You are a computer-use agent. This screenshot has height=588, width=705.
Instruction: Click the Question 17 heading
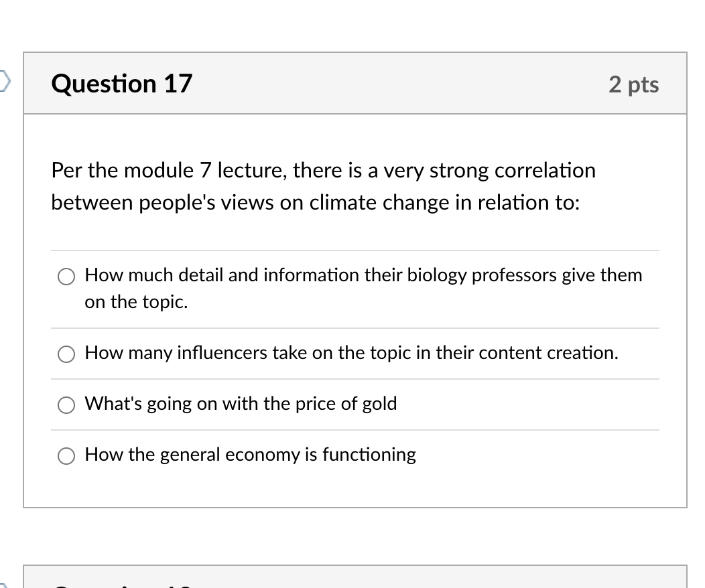click(x=122, y=84)
